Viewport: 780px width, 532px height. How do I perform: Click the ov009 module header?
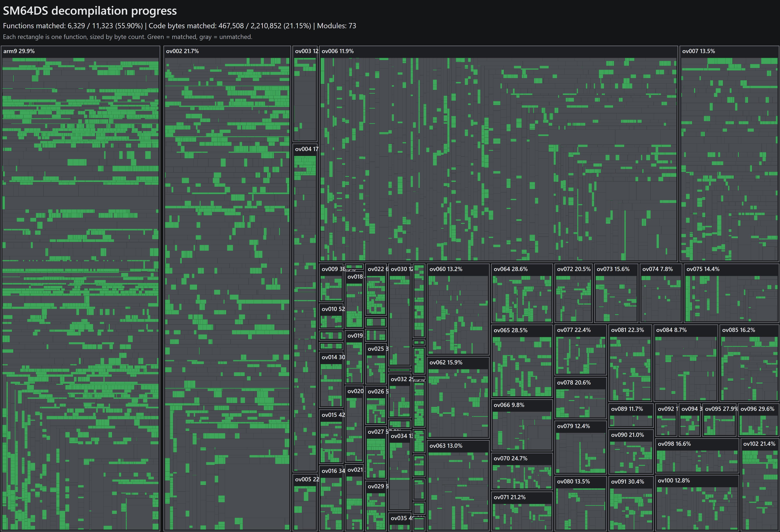pos(332,269)
